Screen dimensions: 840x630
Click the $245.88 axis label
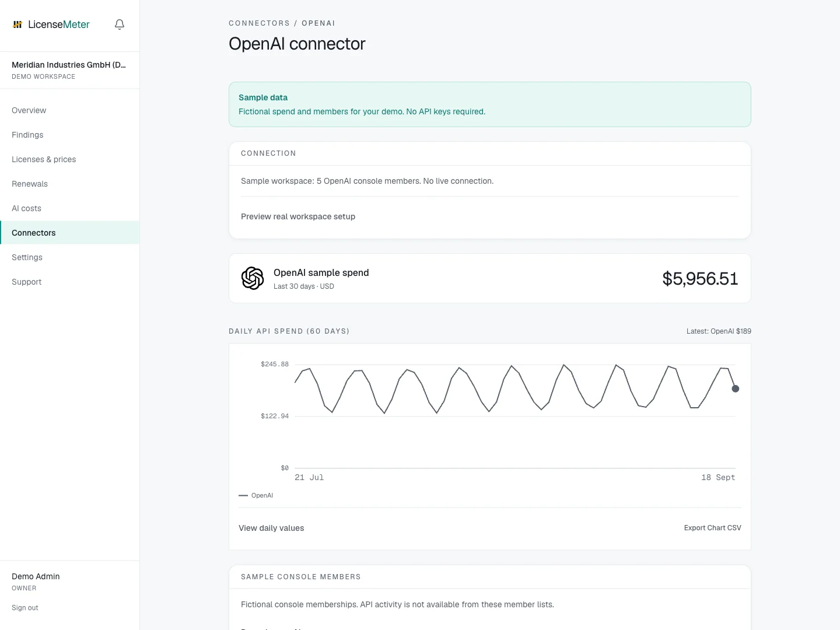pyautogui.click(x=275, y=364)
